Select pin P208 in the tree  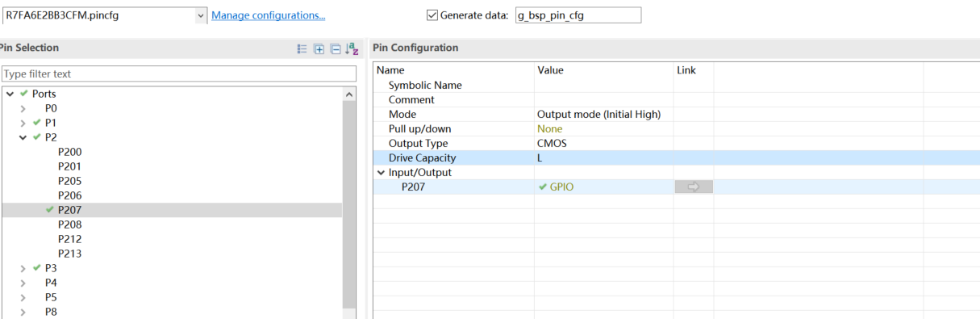(x=69, y=225)
